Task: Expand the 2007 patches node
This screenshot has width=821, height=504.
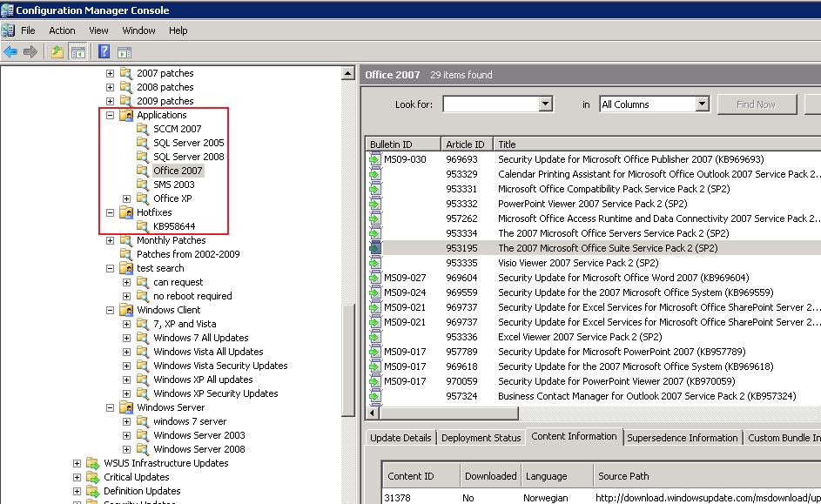Action: point(110,73)
